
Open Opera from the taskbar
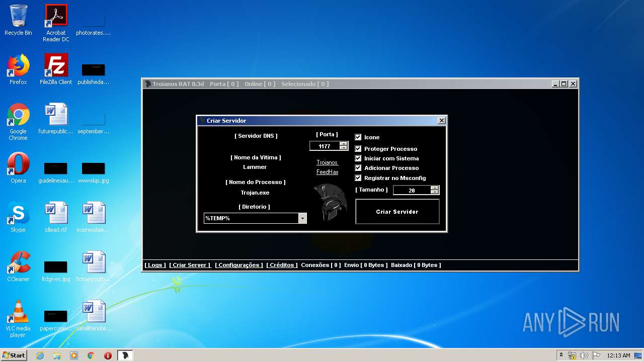[x=108, y=355]
